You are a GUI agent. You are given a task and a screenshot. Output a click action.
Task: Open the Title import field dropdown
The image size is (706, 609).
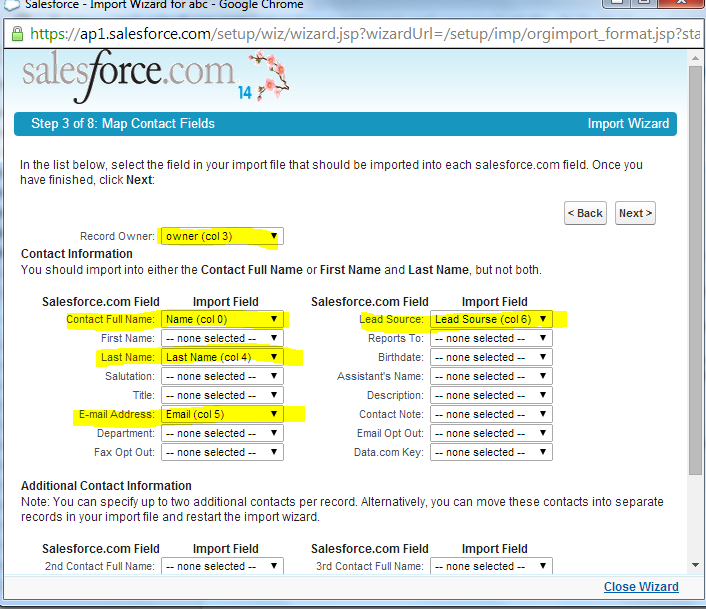[x=222, y=395]
